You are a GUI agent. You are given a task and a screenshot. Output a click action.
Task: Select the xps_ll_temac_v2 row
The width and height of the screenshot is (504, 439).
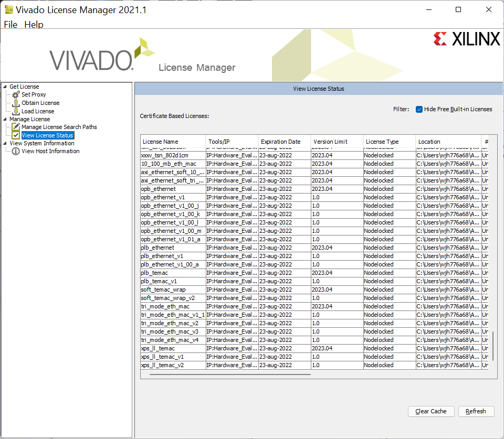point(314,365)
